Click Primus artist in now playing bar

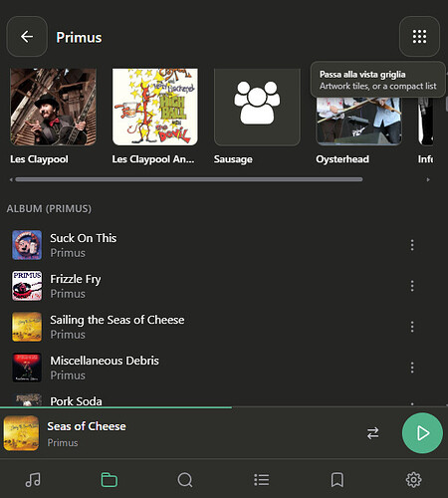point(63,442)
